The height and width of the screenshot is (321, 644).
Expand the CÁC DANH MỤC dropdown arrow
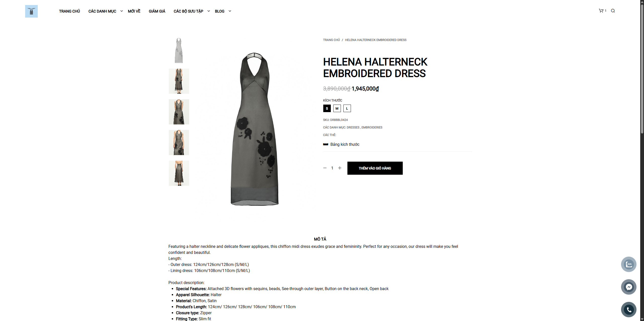pos(122,11)
